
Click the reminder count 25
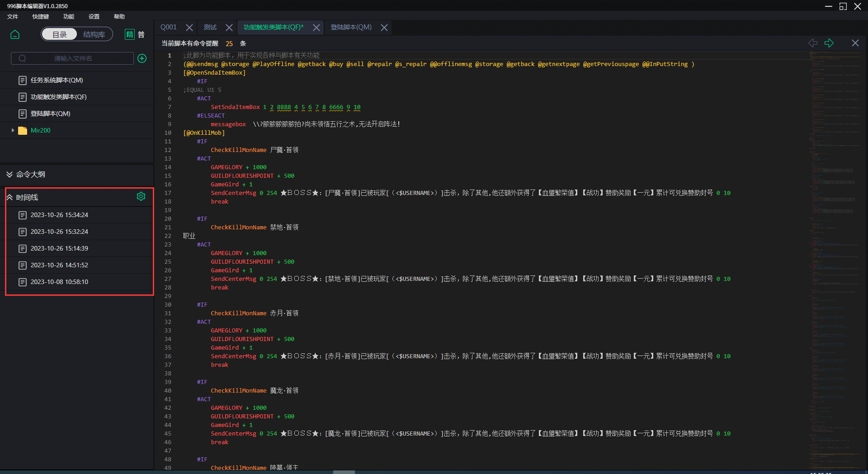coord(229,44)
